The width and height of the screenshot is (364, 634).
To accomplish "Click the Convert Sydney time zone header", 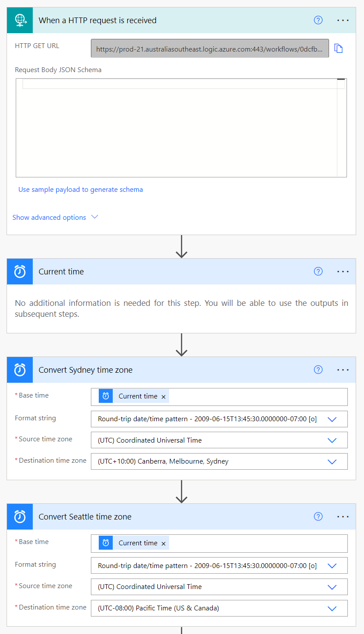I will [x=85, y=370].
